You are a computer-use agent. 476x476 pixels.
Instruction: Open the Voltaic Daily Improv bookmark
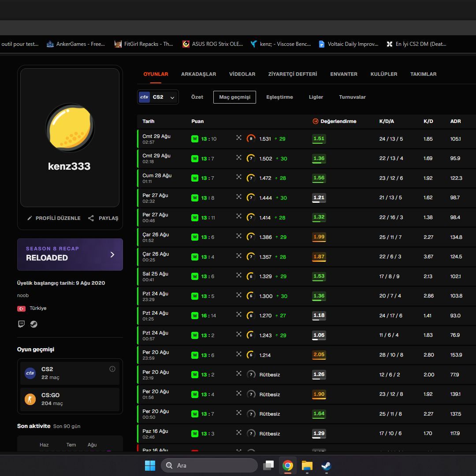[349, 44]
